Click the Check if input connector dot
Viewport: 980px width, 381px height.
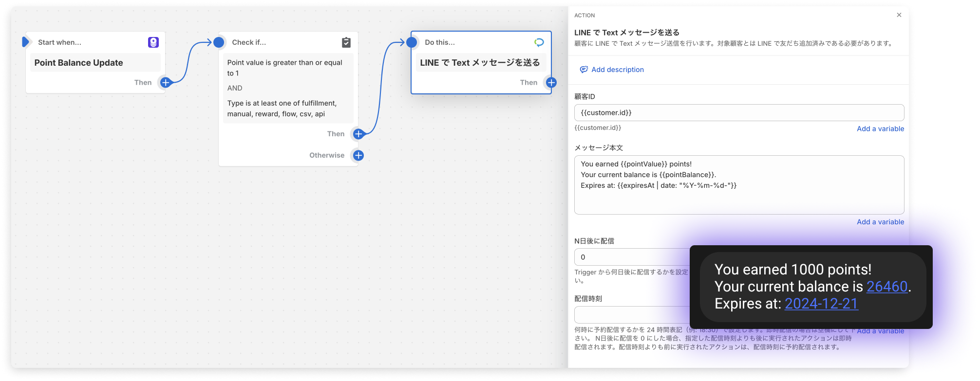coord(219,42)
